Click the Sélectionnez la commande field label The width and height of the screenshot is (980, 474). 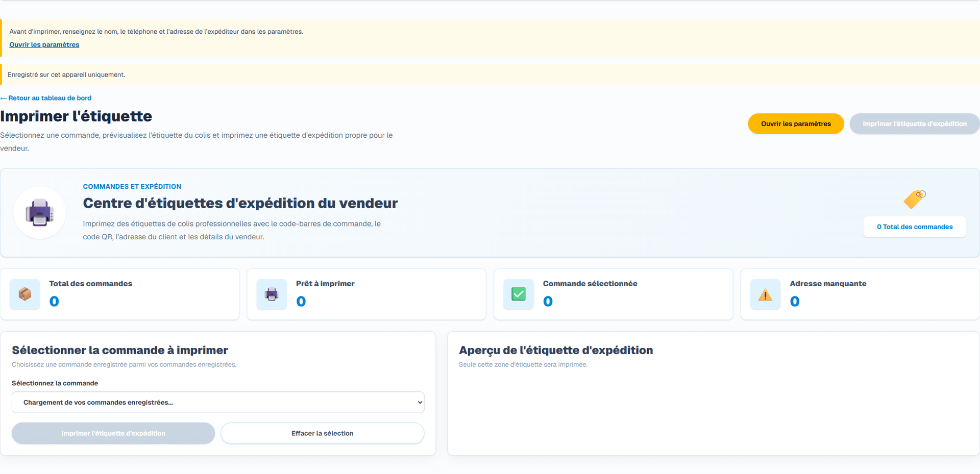click(x=55, y=383)
